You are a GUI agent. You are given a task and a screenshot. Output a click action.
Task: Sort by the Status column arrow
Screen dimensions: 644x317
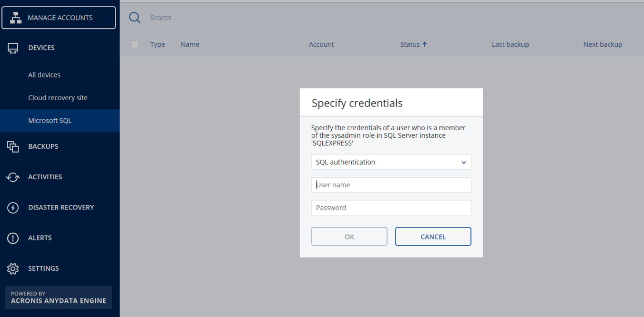425,44
